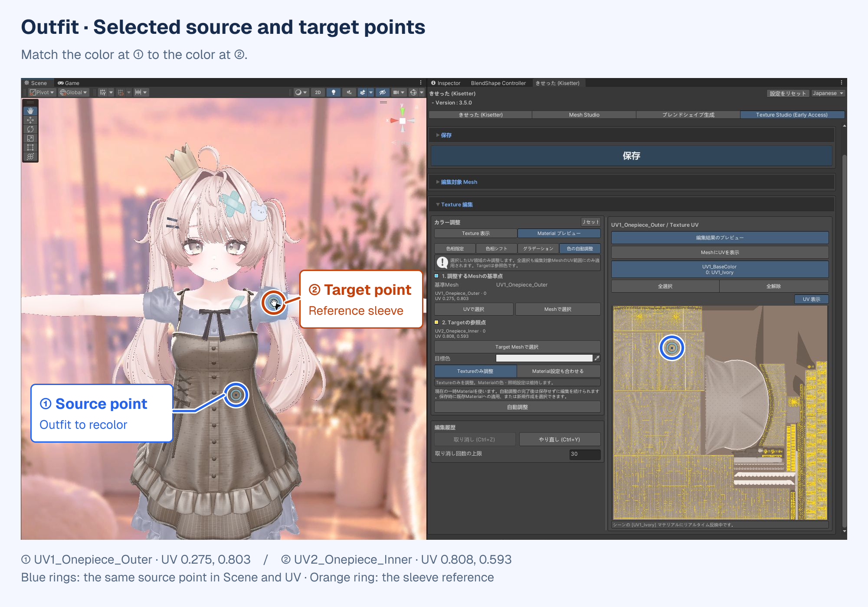Viewport: 868px width, 607px height.
Task: Click the large 保存 button
Action: coord(631,156)
